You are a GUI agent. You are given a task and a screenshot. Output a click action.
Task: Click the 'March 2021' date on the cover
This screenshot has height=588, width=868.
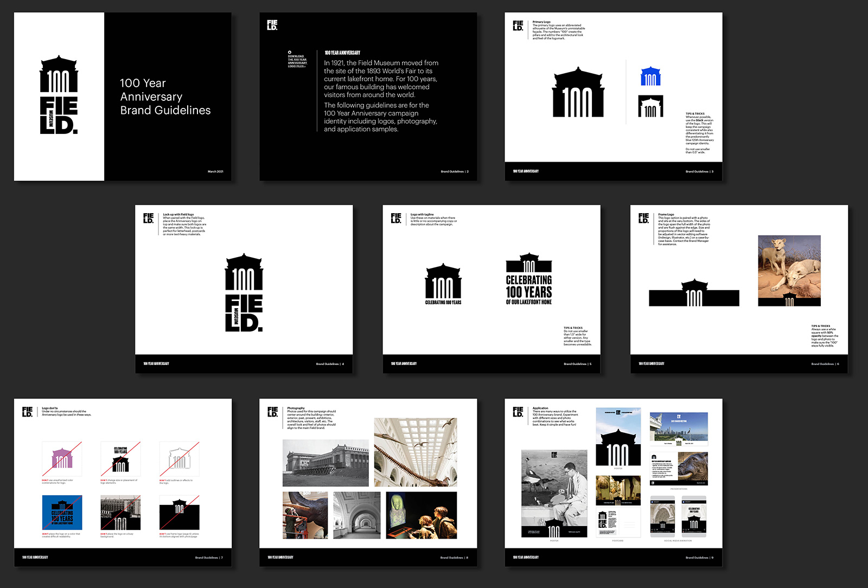(x=215, y=171)
